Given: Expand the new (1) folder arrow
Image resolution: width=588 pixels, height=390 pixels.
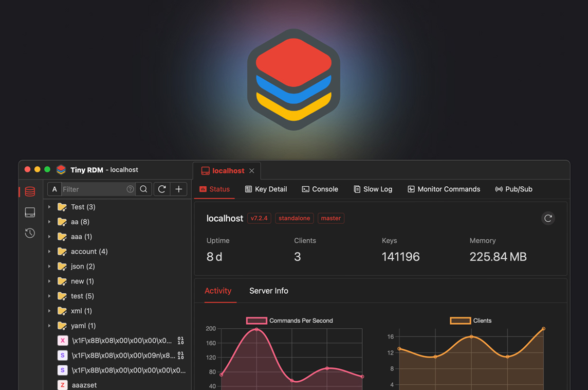Looking at the screenshot, I should click(x=49, y=281).
